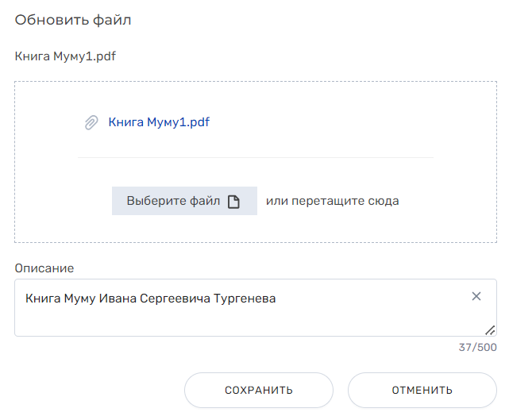Screen dimensions: 509x420
Task: Click the Выберите файл button
Action: pos(184,201)
